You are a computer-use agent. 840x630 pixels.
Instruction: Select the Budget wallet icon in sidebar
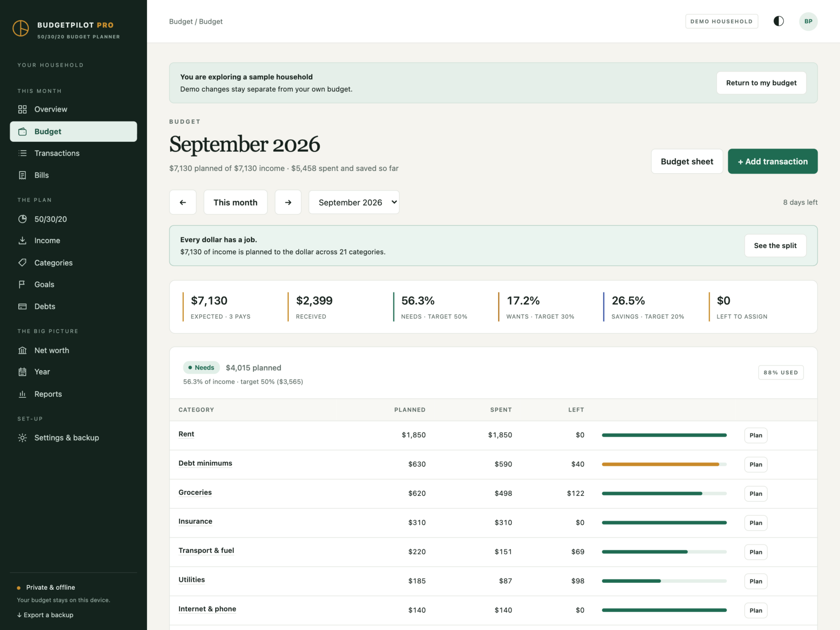pos(22,132)
